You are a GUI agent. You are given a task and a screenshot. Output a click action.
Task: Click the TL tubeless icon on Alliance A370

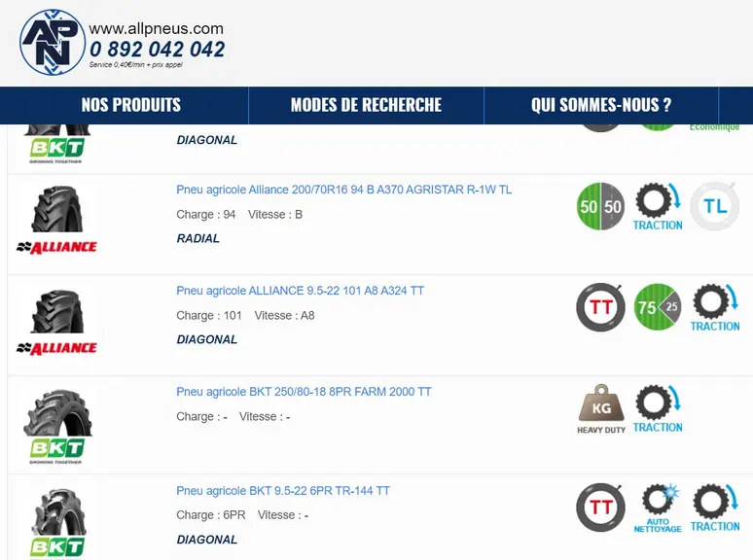(x=715, y=206)
